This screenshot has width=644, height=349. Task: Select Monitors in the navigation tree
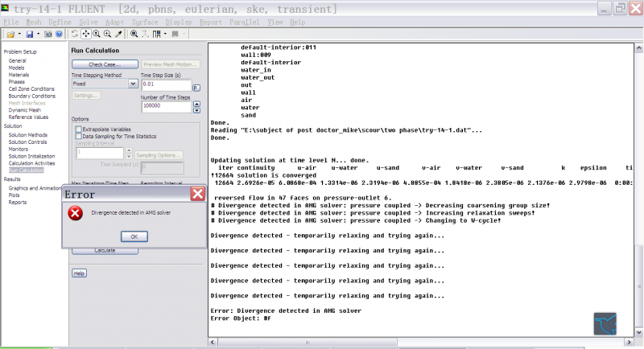(19, 149)
